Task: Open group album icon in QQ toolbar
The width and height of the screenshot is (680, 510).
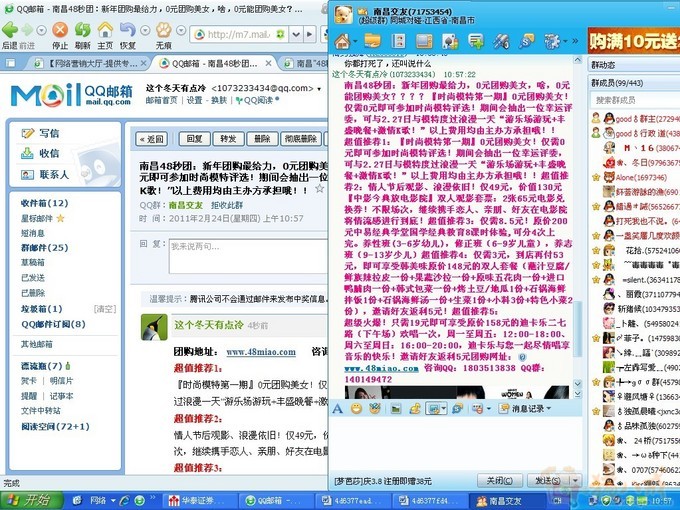Action: [x=398, y=42]
